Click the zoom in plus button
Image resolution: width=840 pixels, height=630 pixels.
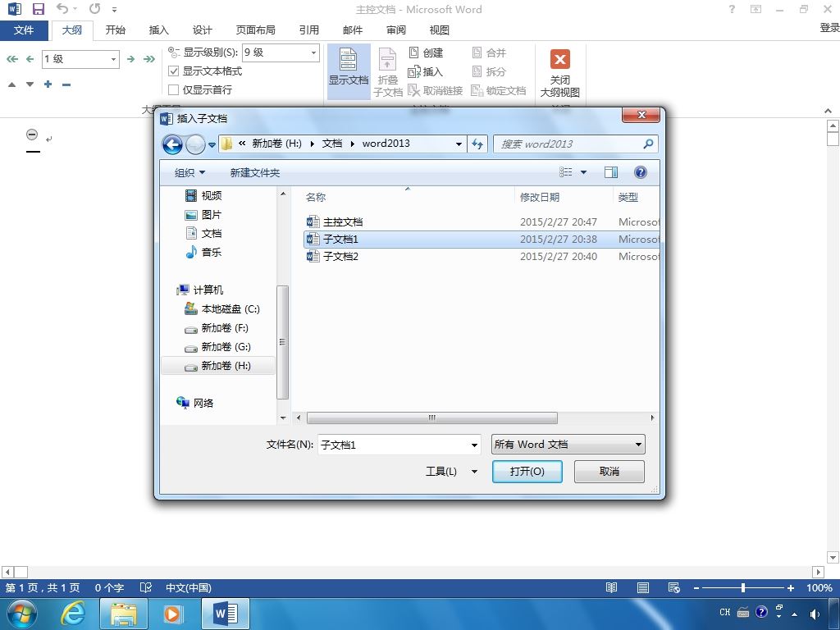(790, 587)
